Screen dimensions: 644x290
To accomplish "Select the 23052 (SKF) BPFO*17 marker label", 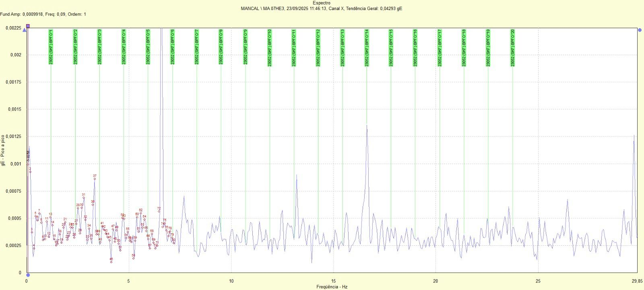I will [x=440, y=47].
